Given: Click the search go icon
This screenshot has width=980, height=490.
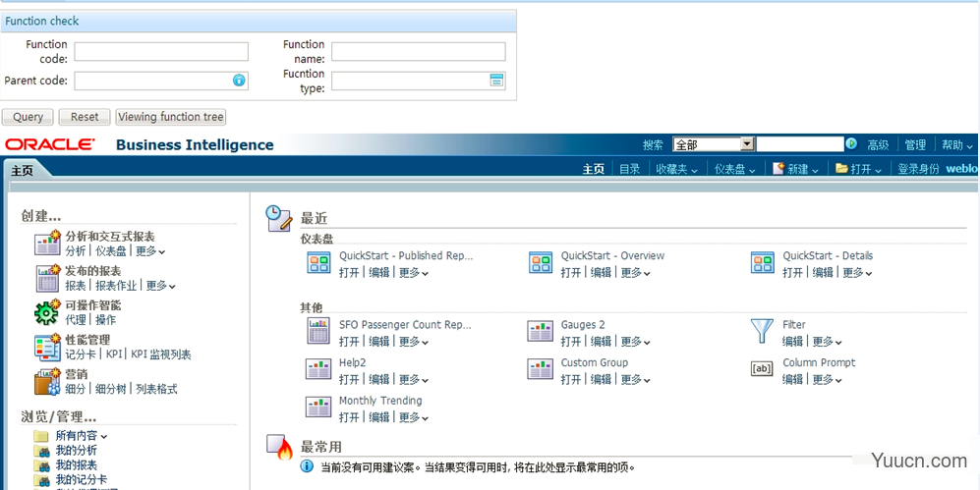Looking at the screenshot, I should pos(851,144).
